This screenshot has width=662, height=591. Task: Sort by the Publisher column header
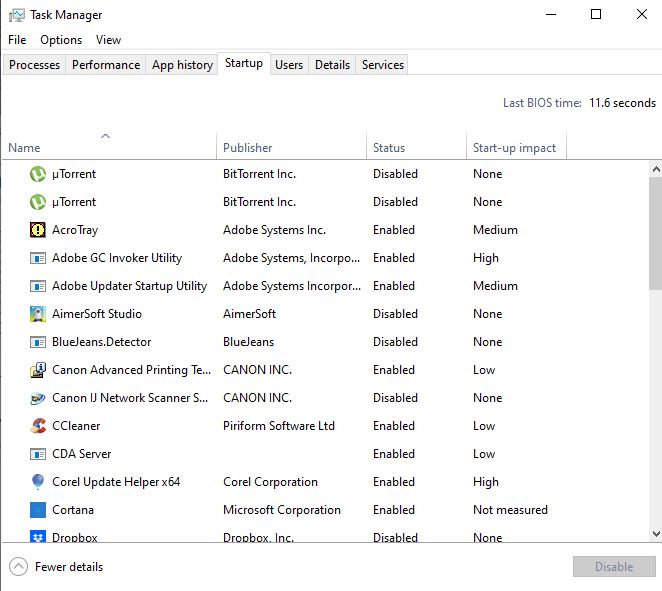point(291,148)
